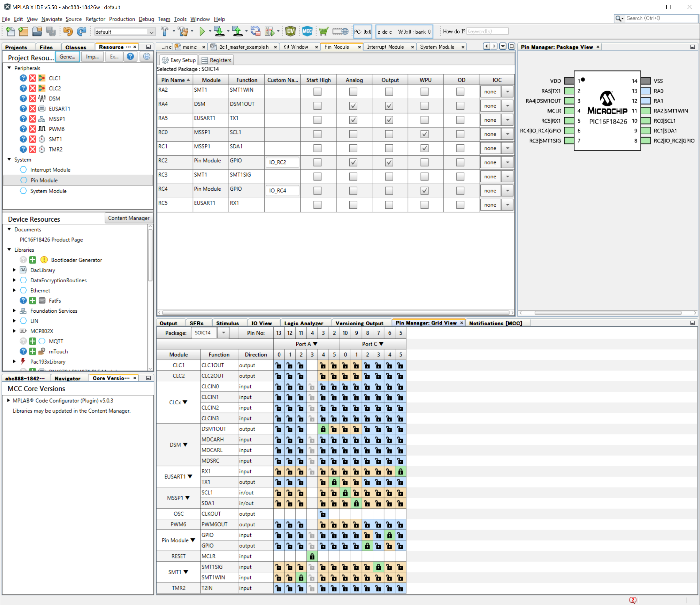The image size is (700, 605).
Task: Toggle OD checkbox for RC1
Action: point(461,148)
